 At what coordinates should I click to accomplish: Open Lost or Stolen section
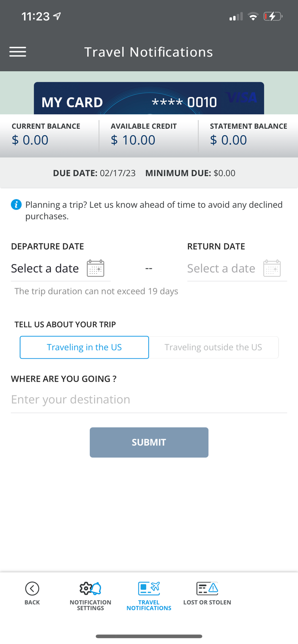coord(207,593)
